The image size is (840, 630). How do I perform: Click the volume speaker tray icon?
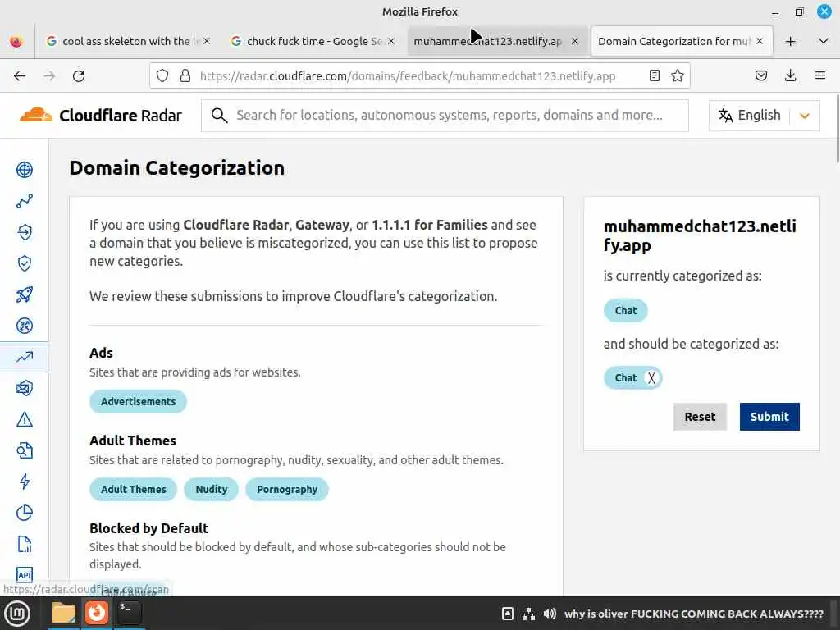tap(549, 614)
